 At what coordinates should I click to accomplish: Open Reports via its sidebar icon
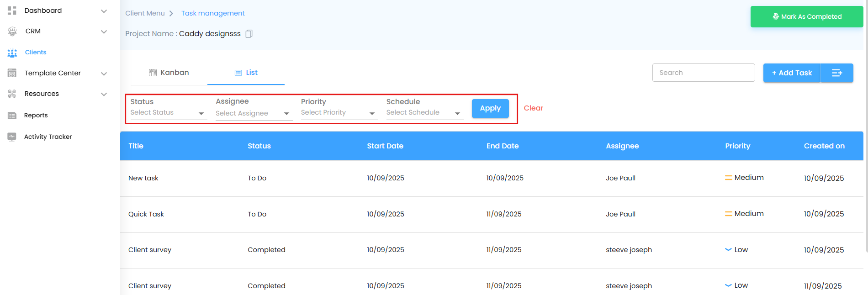(x=12, y=116)
